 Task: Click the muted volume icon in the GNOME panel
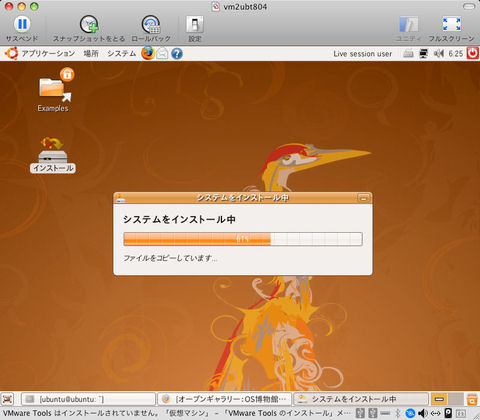coord(439,54)
